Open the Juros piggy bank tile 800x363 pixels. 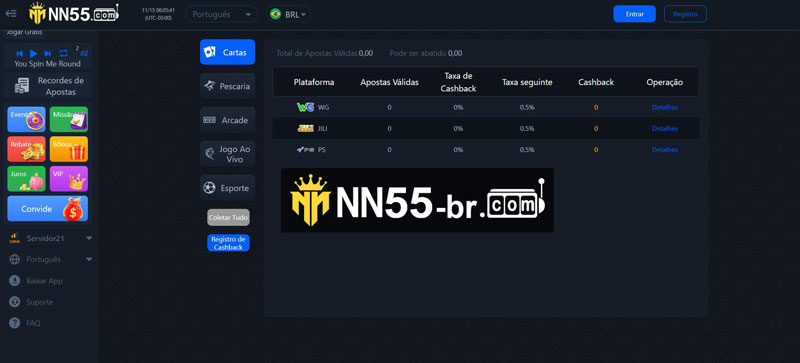click(27, 179)
